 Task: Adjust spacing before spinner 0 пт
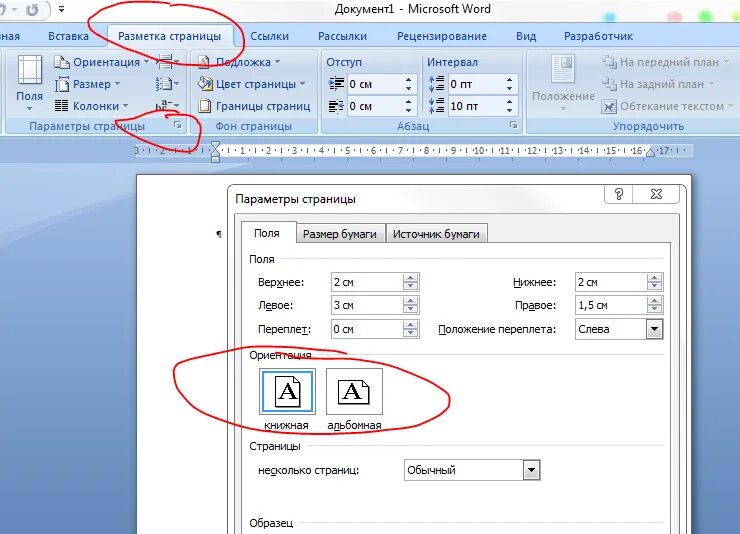click(509, 84)
